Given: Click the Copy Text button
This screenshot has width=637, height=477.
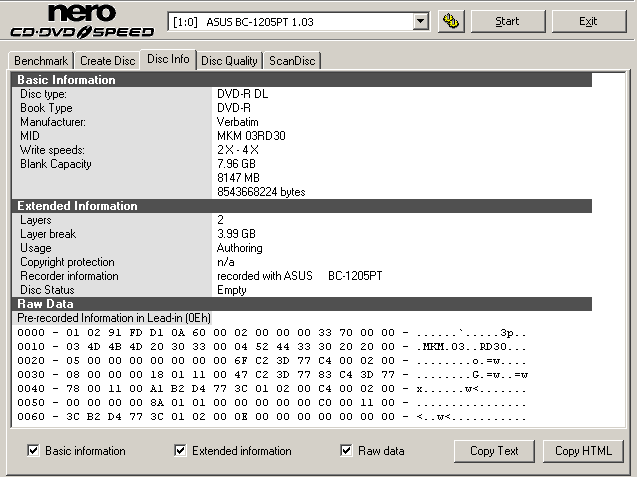Looking at the screenshot, I should (494, 451).
